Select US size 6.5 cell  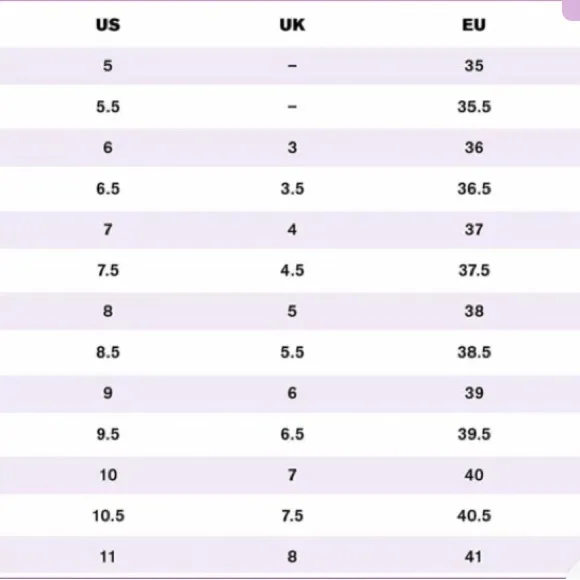[x=108, y=189]
